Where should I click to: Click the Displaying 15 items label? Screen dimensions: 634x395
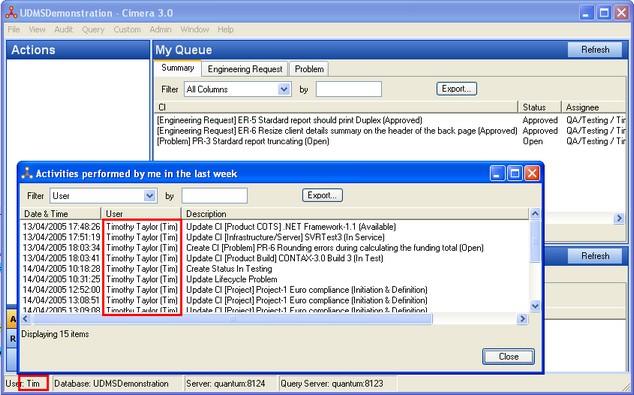coord(55,334)
